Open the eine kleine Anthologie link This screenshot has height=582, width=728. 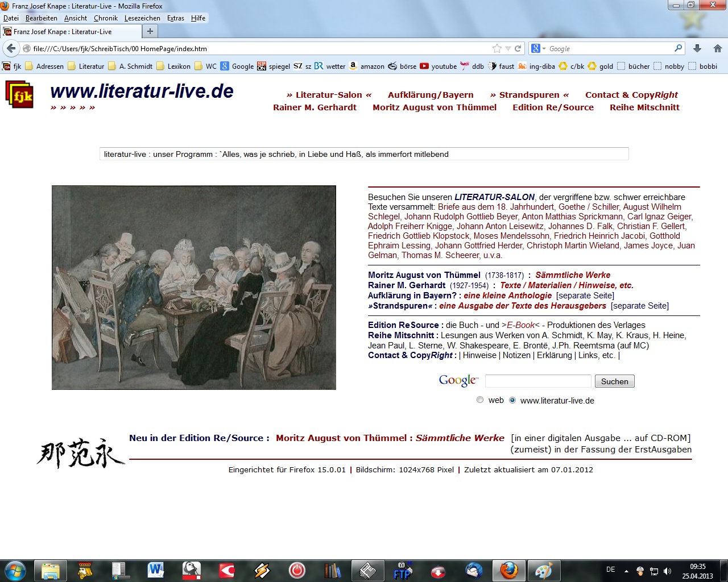coord(507,296)
